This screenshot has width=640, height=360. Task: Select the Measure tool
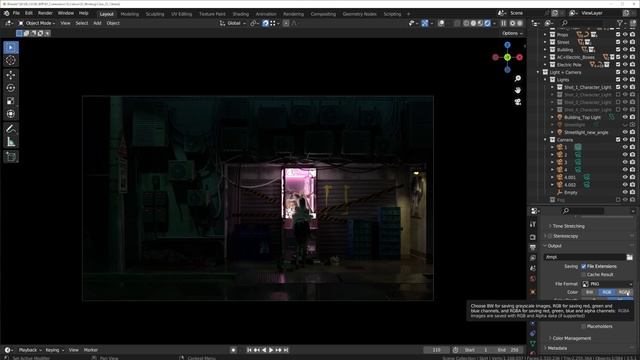click(x=11, y=142)
